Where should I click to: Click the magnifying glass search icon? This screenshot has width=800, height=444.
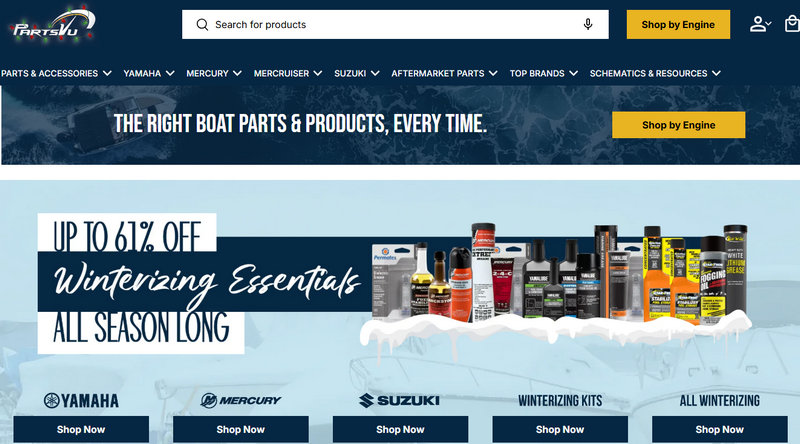202,24
